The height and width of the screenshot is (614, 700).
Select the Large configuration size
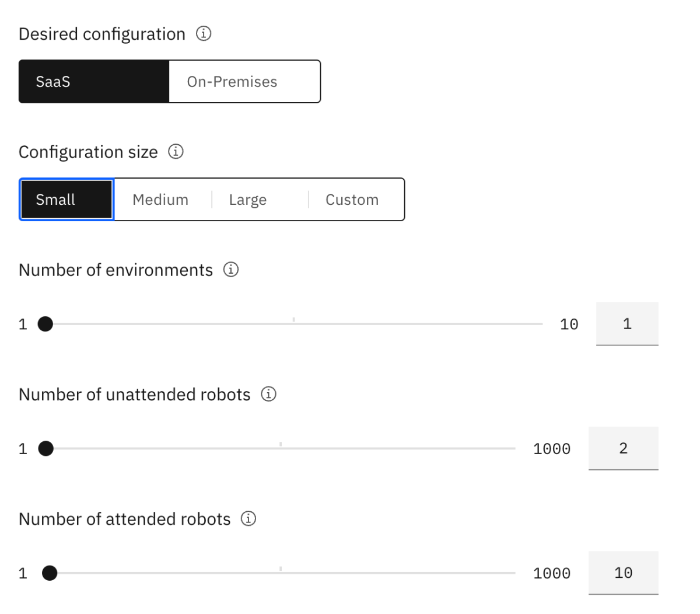[248, 199]
